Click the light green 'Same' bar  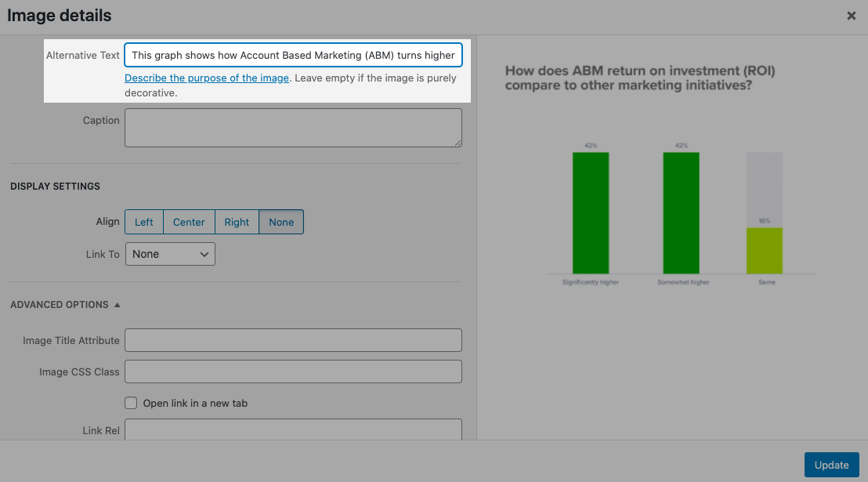pyautogui.click(x=764, y=251)
